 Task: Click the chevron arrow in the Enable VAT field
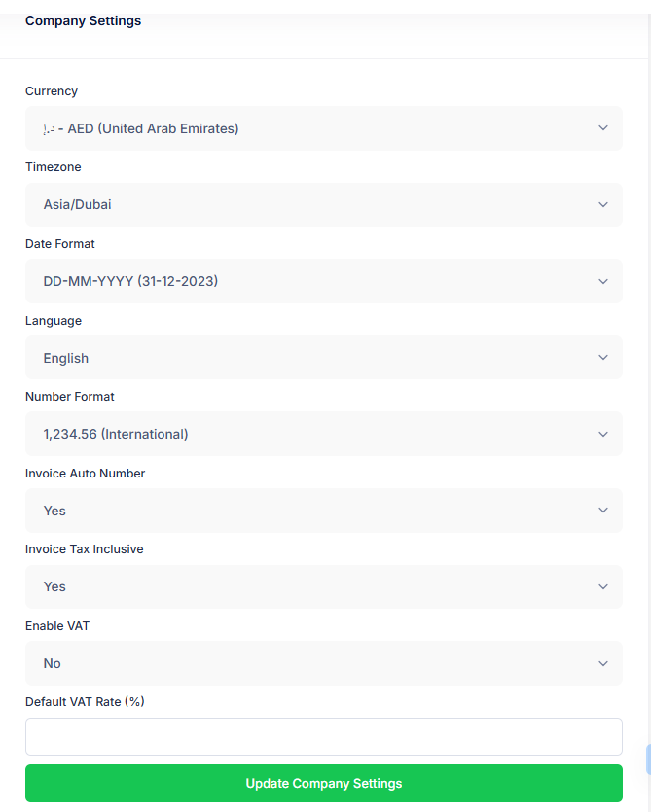click(603, 663)
